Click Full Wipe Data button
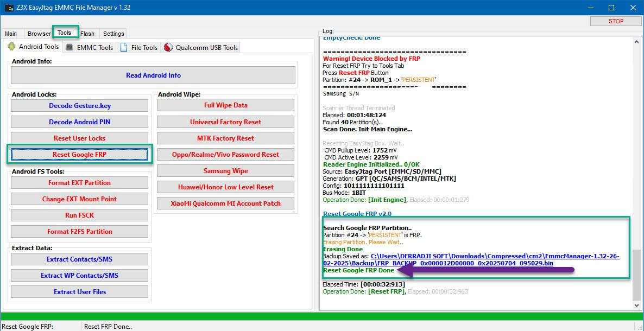 [x=225, y=105]
